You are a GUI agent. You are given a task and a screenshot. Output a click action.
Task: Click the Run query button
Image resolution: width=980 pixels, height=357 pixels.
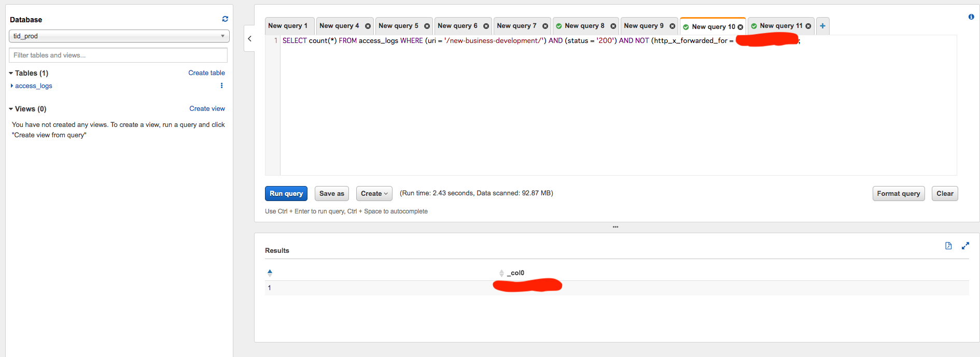[286, 194]
